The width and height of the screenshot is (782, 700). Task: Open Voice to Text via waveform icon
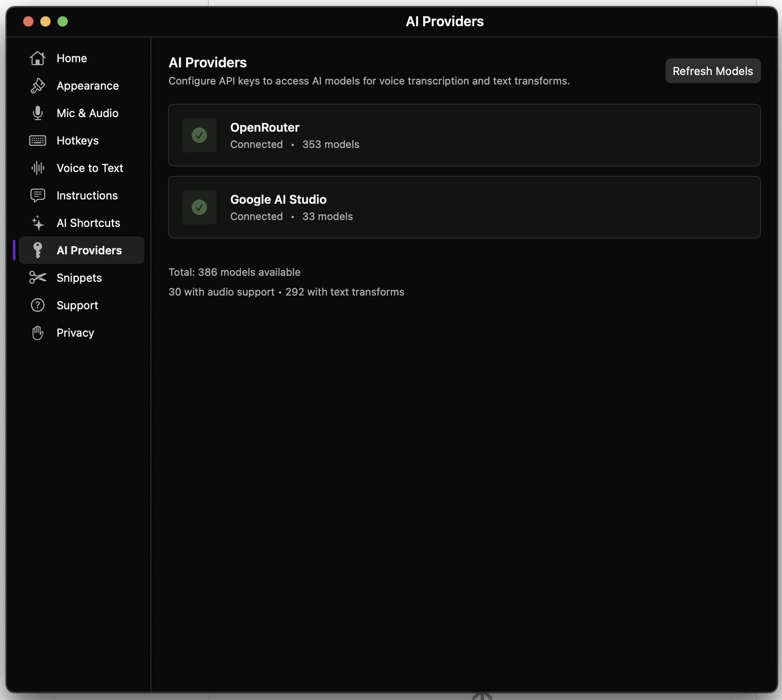38,168
